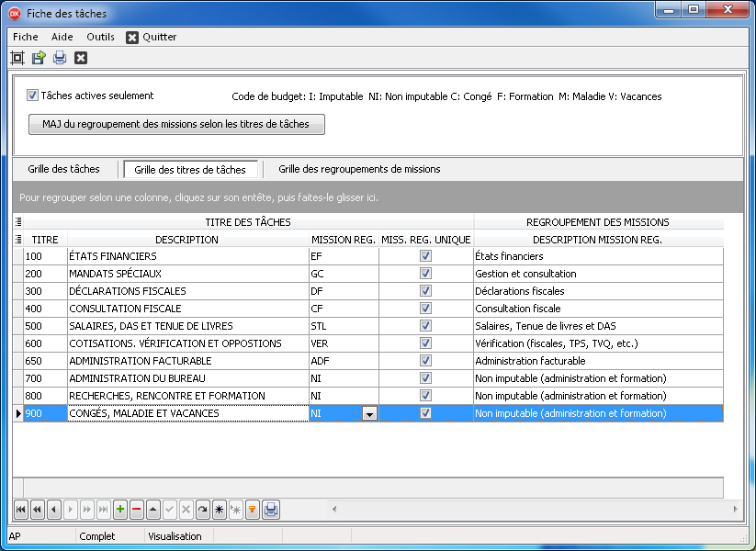
Task: Select title cell 650
Action: coord(45,361)
